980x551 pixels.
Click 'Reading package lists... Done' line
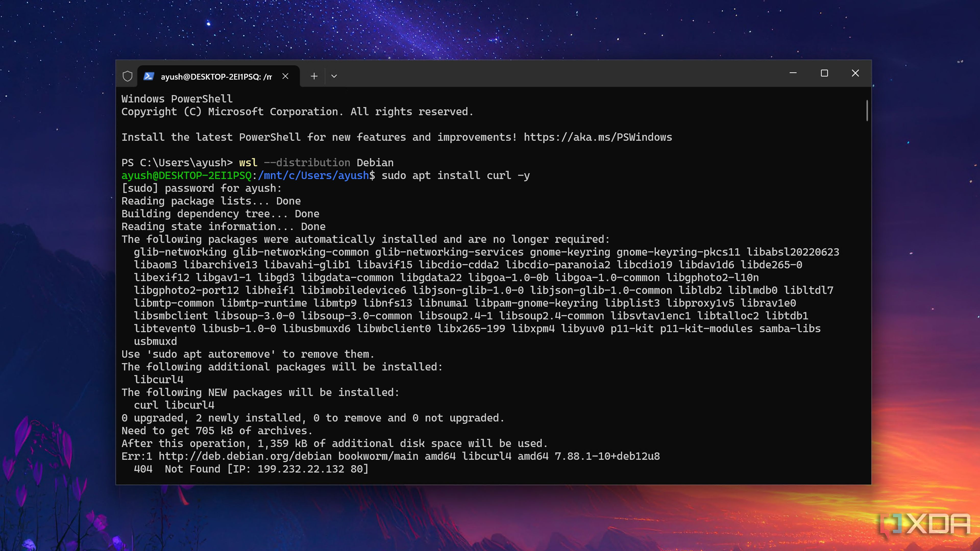[x=211, y=201]
